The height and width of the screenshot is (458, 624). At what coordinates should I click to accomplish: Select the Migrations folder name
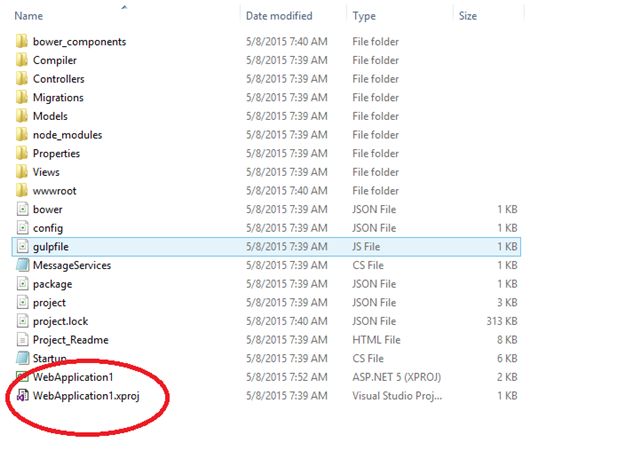[x=58, y=97]
